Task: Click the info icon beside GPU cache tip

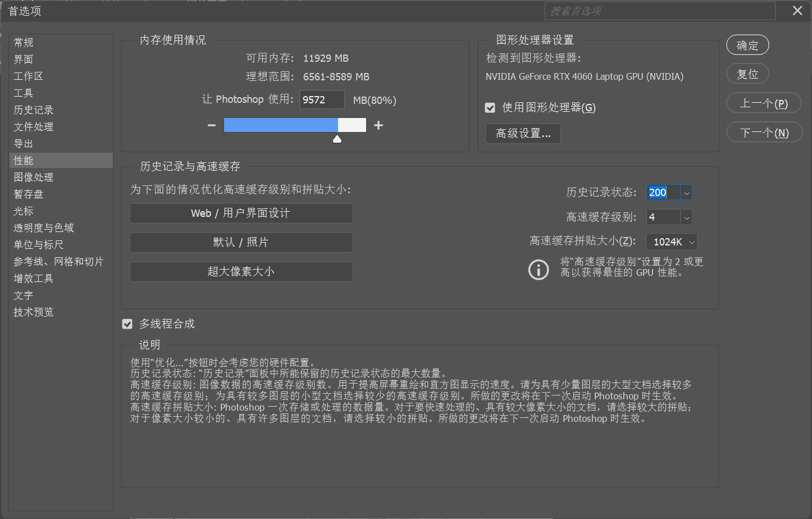Action: (539, 270)
